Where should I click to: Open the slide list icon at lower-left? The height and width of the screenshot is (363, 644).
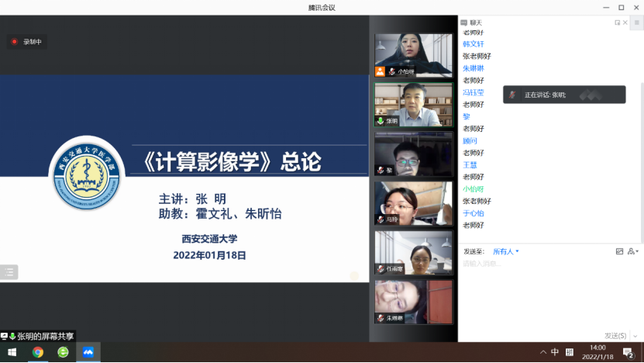[9, 271]
